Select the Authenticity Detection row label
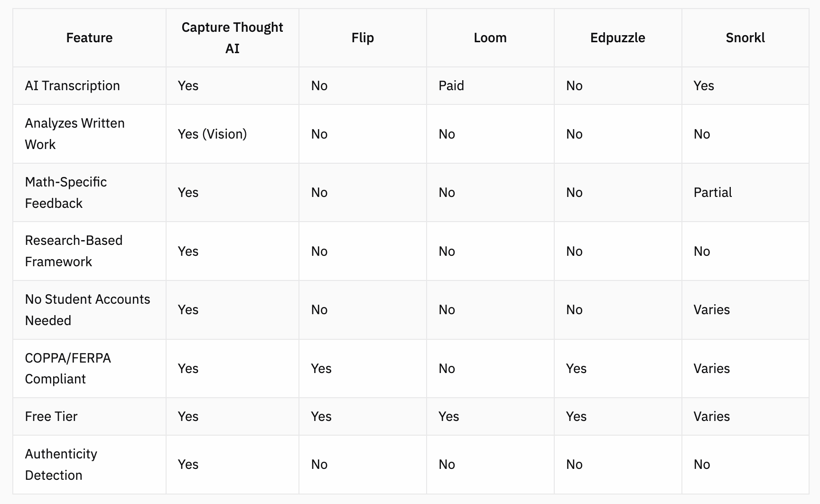820x504 pixels. [x=61, y=465]
